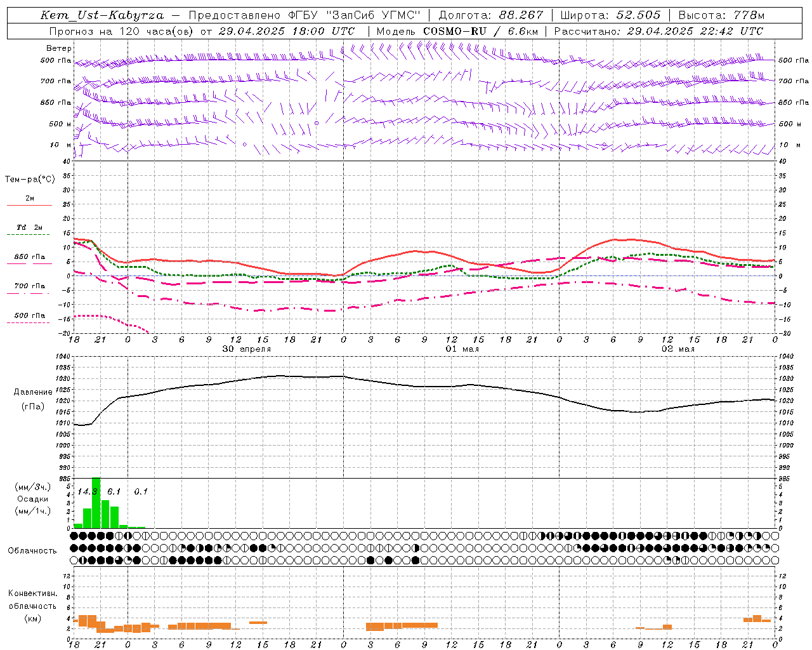Click the left 500 гПа wind level label
This screenshot has width=812, height=650.
pos(56,61)
